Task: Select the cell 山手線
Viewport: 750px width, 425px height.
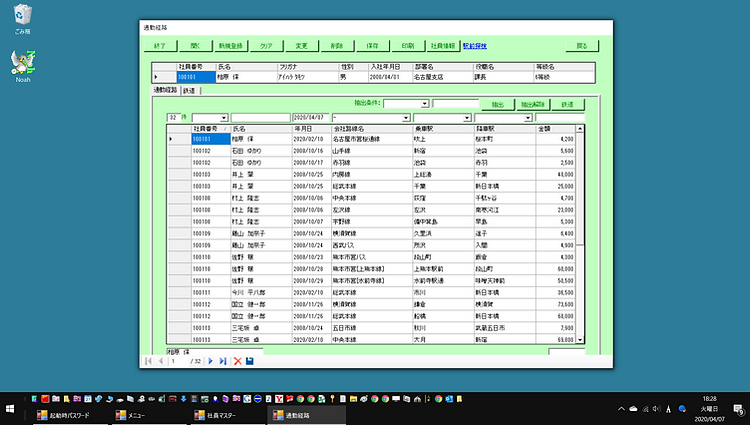Action: coord(372,151)
